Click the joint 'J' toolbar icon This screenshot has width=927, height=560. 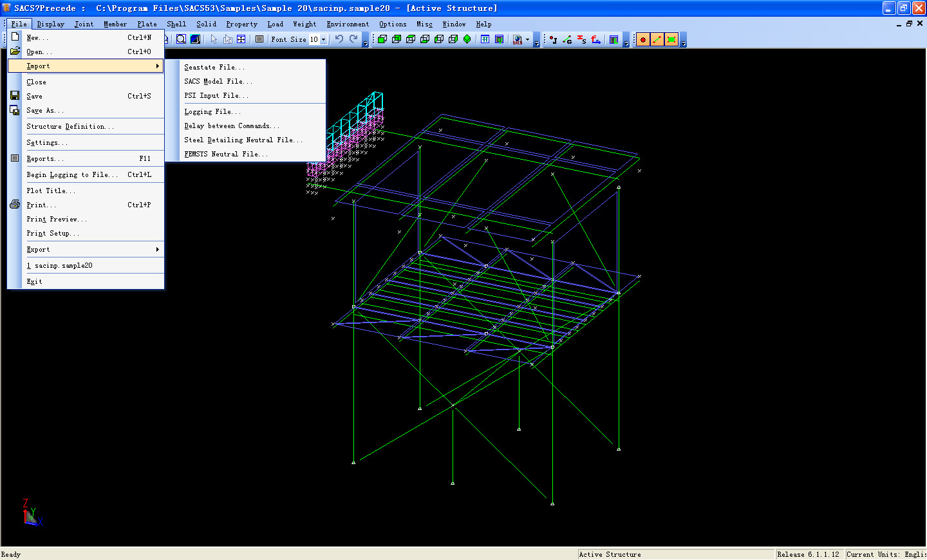(x=553, y=39)
